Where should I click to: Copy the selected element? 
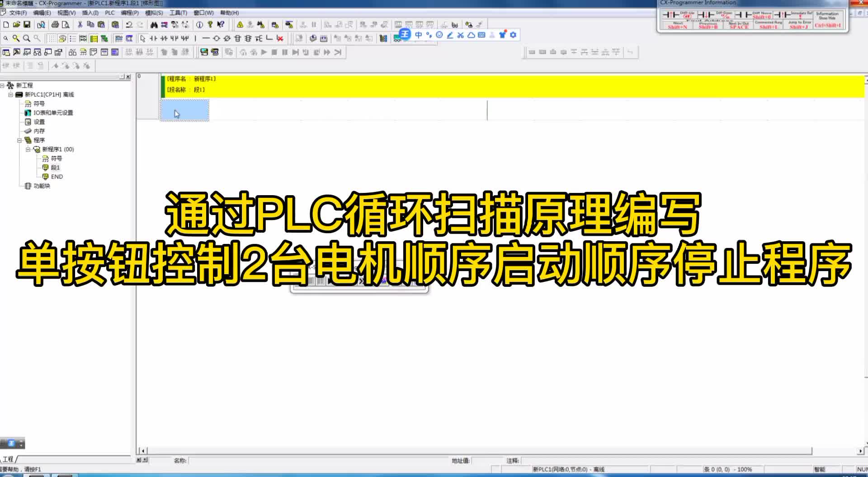coord(90,24)
